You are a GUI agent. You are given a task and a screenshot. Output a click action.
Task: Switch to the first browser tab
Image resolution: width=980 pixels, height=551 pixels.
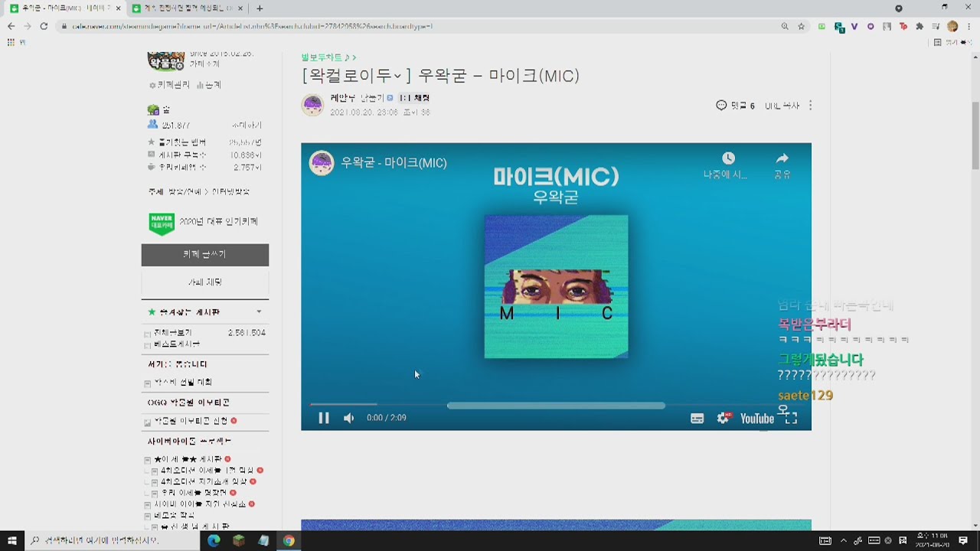click(63, 8)
